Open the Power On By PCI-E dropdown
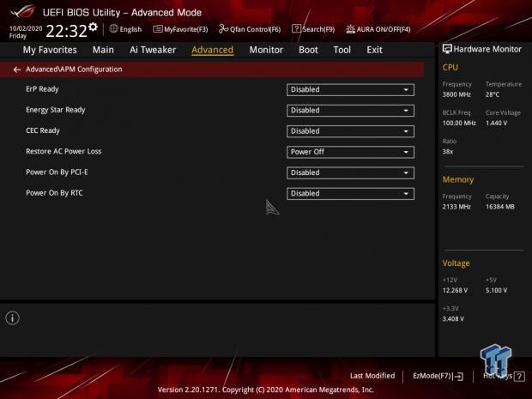Image resolution: width=532 pixels, height=399 pixels. click(350, 172)
